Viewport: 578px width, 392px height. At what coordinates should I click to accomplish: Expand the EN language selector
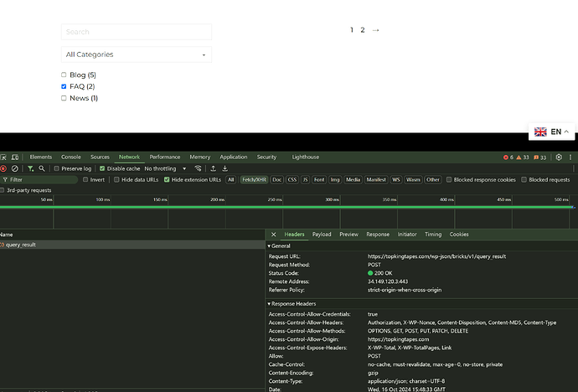click(552, 132)
